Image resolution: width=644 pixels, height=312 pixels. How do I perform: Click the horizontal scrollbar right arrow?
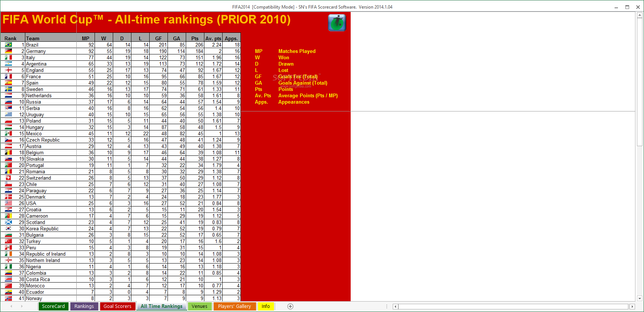(x=632, y=306)
